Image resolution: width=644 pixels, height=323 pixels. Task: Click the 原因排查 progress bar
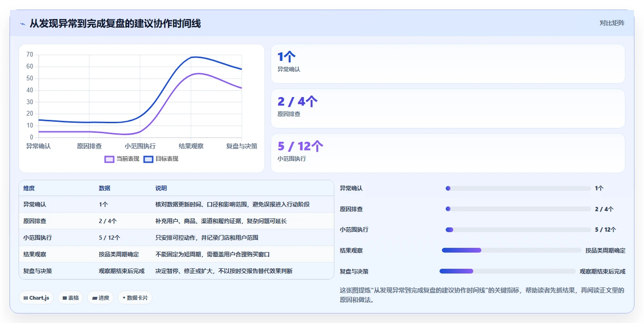[518, 209]
